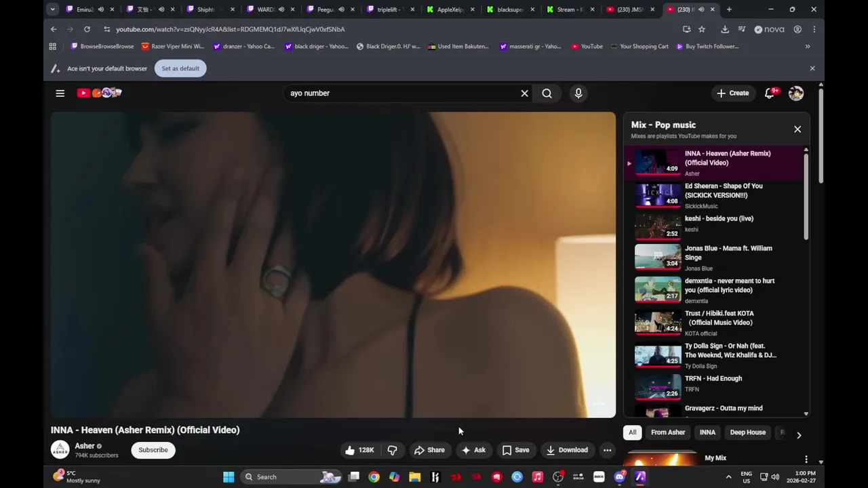This screenshot has height=488, width=868.
Task: Dislike the video
Action: (x=392, y=450)
